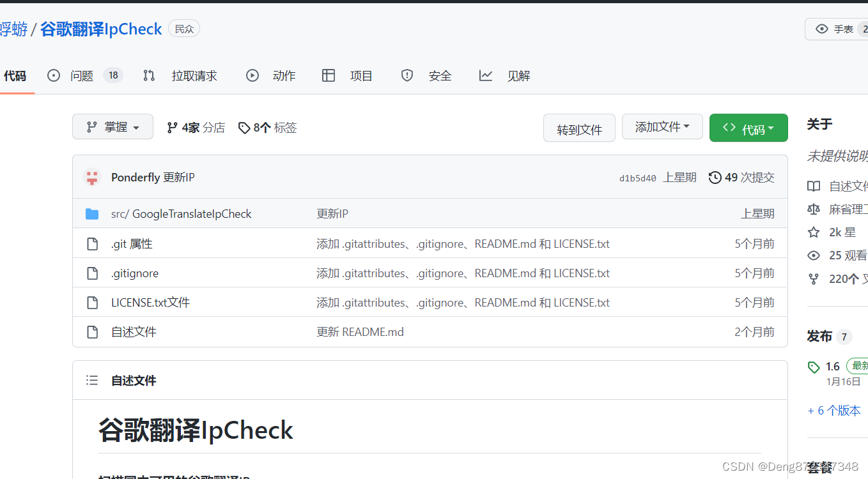This screenshot has height=479, width=868.
Task: Open Ponderfly author link
Action: pyautogui.click(x=136, y=178)
